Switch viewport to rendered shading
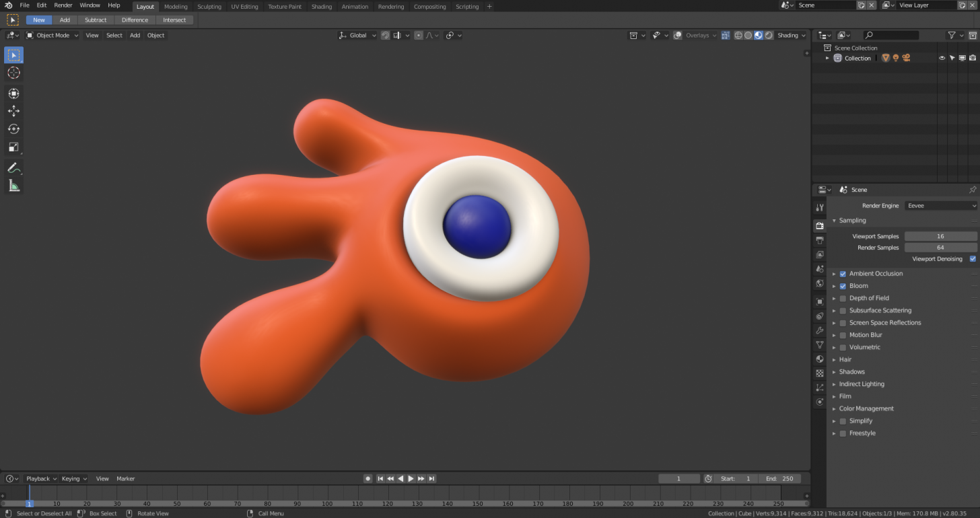 click(x=769, y=36)
